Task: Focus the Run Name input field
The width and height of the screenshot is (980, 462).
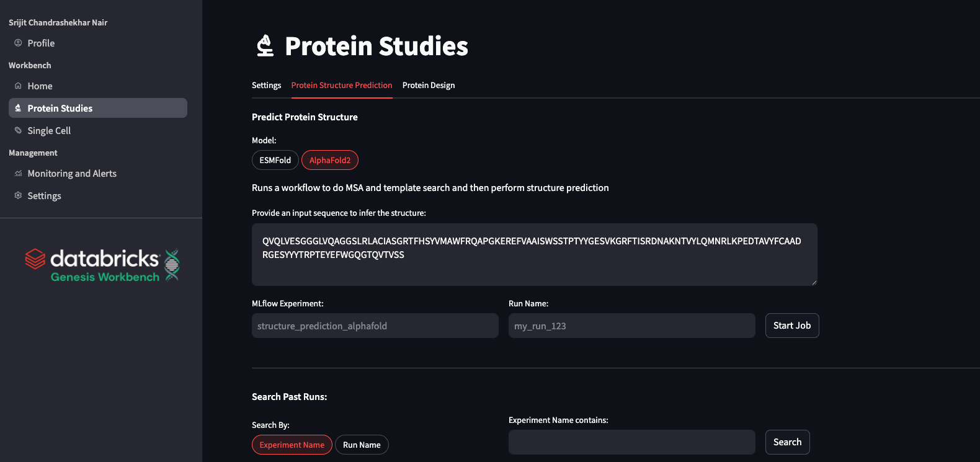Action: click(x=631, y=326)
